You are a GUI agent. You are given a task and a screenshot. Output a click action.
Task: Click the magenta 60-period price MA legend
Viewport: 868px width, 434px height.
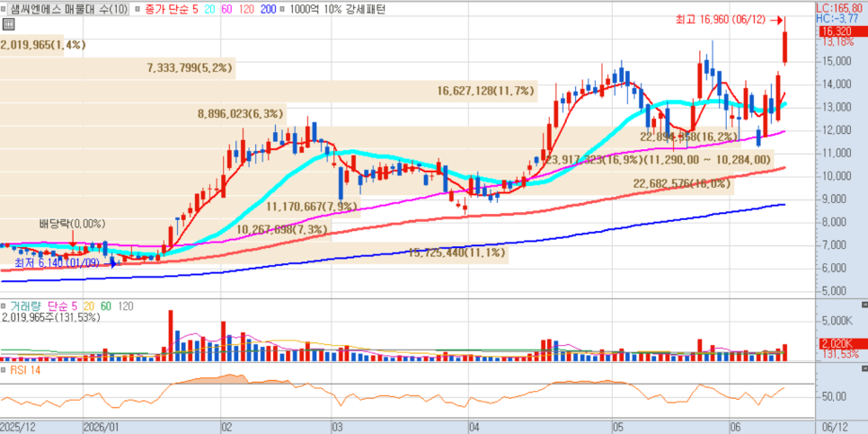click(226, 9)
